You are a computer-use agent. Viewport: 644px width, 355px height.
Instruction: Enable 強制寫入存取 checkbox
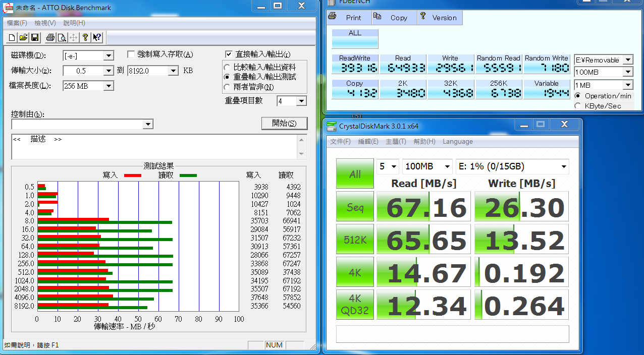coord(131,54)
